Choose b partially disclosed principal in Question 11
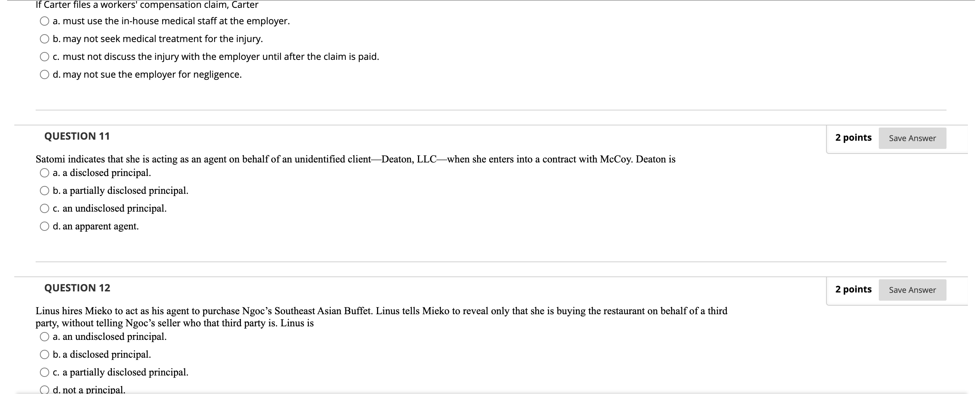The image size is (980, 394). coord(45,191)
